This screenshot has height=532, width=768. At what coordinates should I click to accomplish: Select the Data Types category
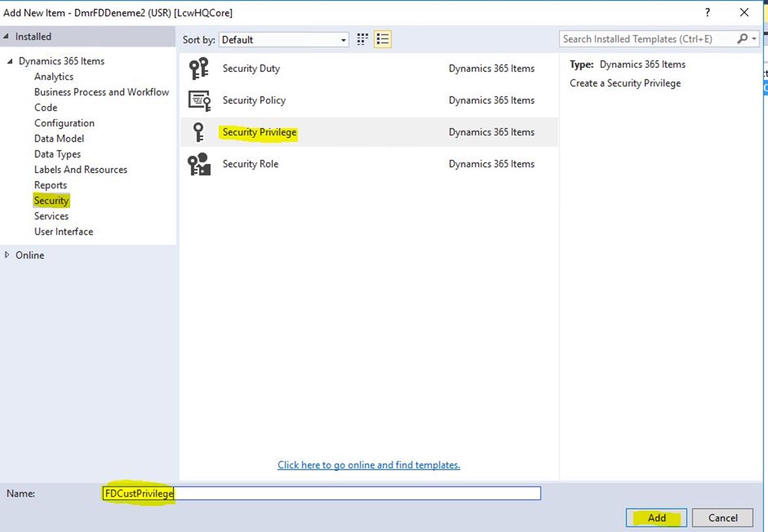pos(57,154)
